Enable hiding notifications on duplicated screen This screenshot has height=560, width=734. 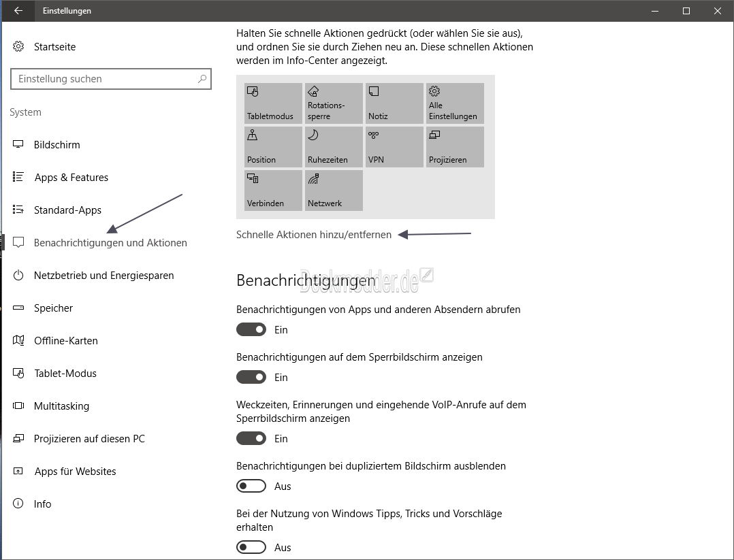pyautogui.click(x=251, y=486)
